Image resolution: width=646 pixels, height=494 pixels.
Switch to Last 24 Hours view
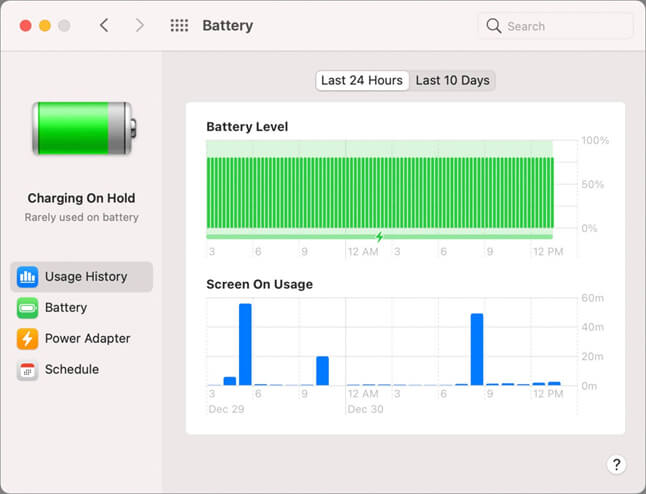click(x=362, y=80)
